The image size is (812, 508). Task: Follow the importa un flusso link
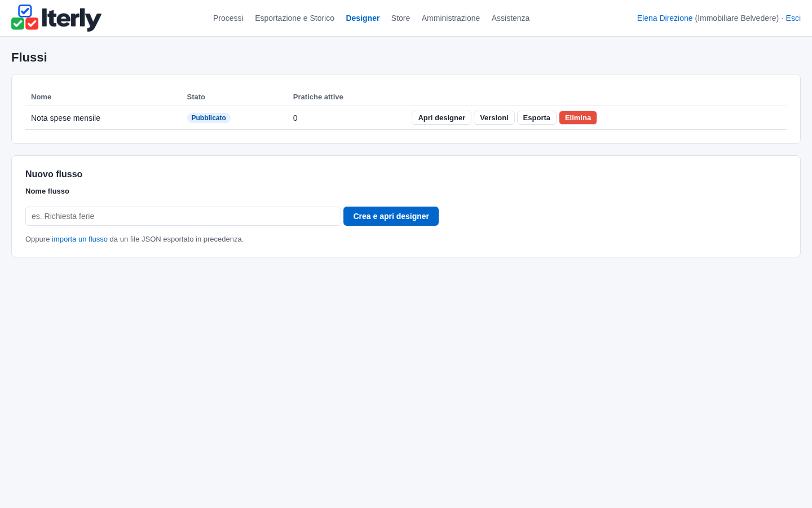(80, 239)
